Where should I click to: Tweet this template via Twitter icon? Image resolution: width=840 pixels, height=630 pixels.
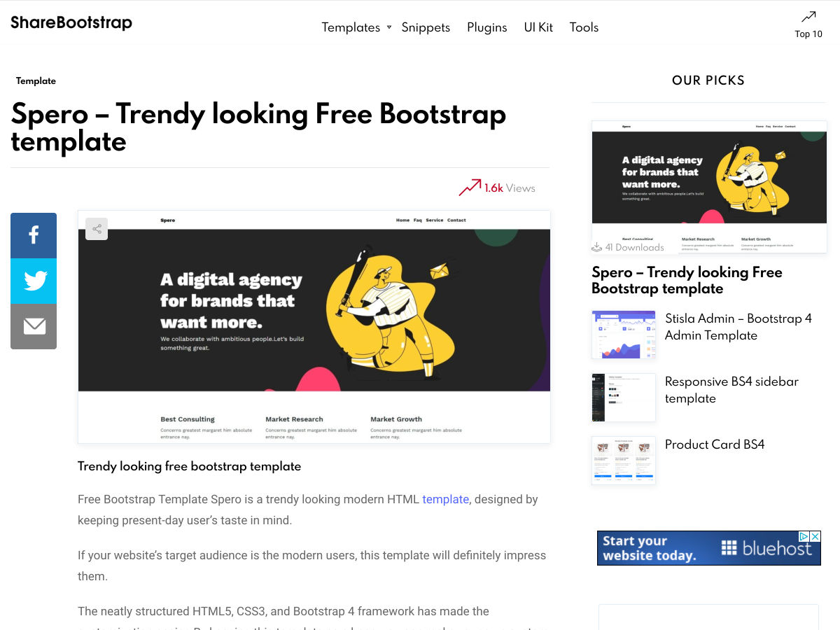click(x=34, y=281)
